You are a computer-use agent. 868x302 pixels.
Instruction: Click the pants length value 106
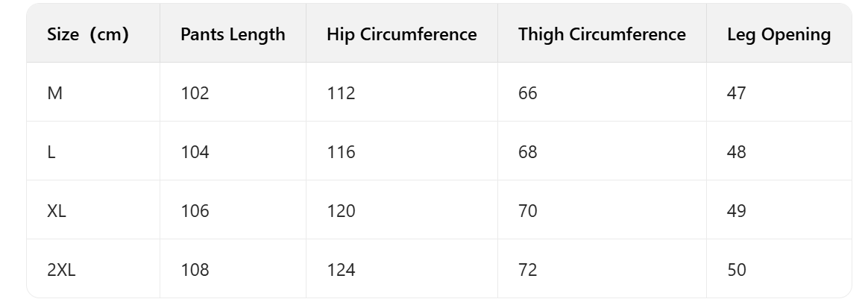(x=195, y=211)
